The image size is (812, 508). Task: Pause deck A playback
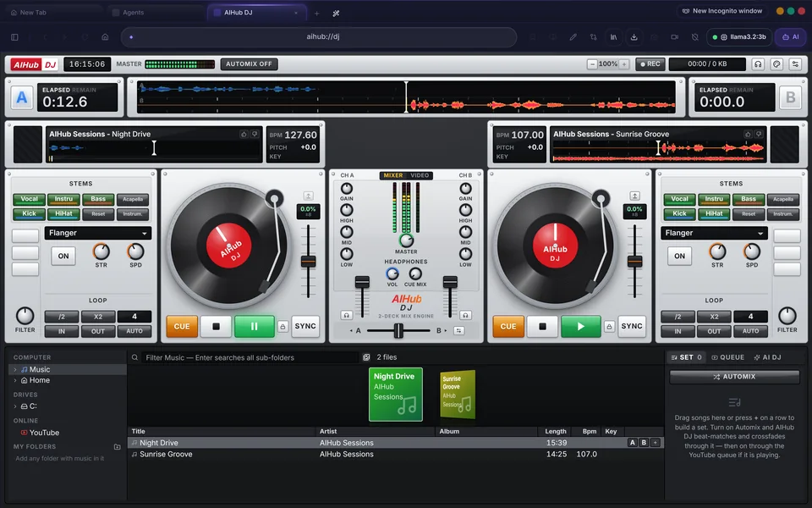click(255, 326)
